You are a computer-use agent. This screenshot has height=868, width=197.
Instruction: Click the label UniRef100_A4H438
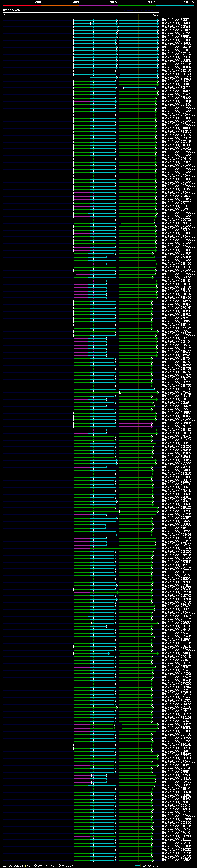(x=177, y=297)
